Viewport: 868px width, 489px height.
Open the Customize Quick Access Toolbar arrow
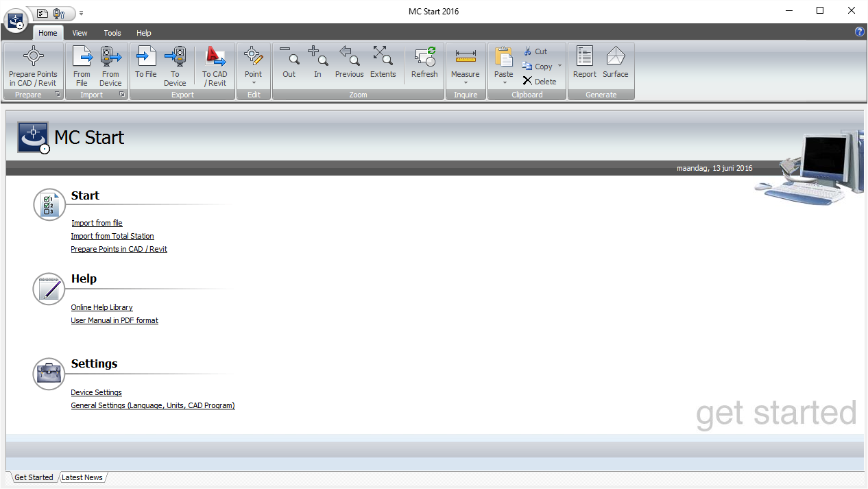coord(81,13)
